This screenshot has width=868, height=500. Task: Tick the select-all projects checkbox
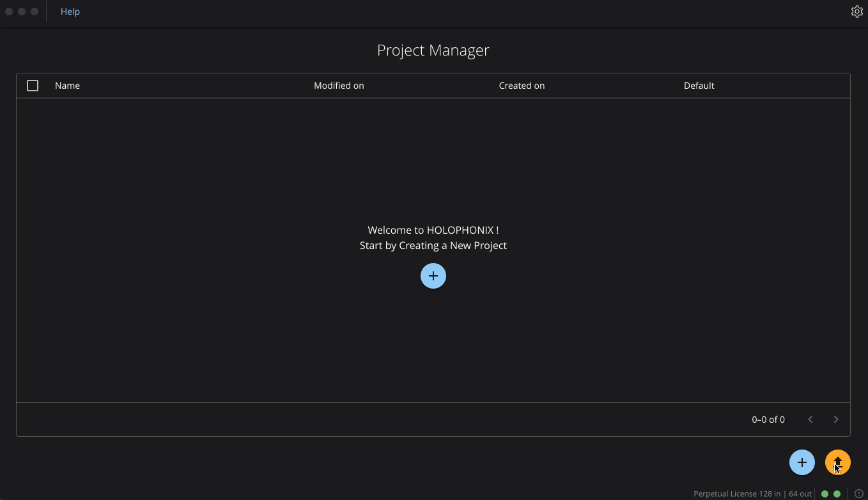click(x=33, y=86)
